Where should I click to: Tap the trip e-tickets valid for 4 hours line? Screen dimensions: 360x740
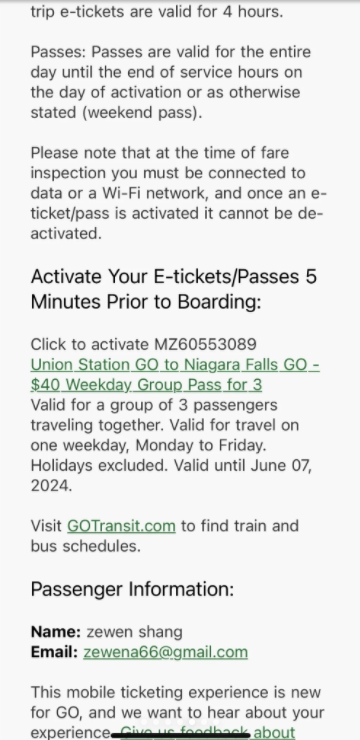pyautogui.click(x=157, y=11)
